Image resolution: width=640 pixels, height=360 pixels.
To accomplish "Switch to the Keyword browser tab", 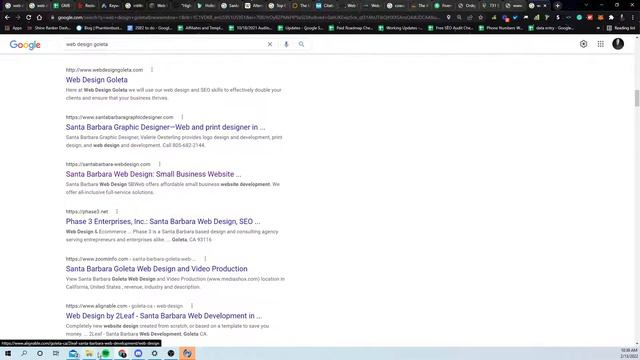I will (x=109, y=6).
